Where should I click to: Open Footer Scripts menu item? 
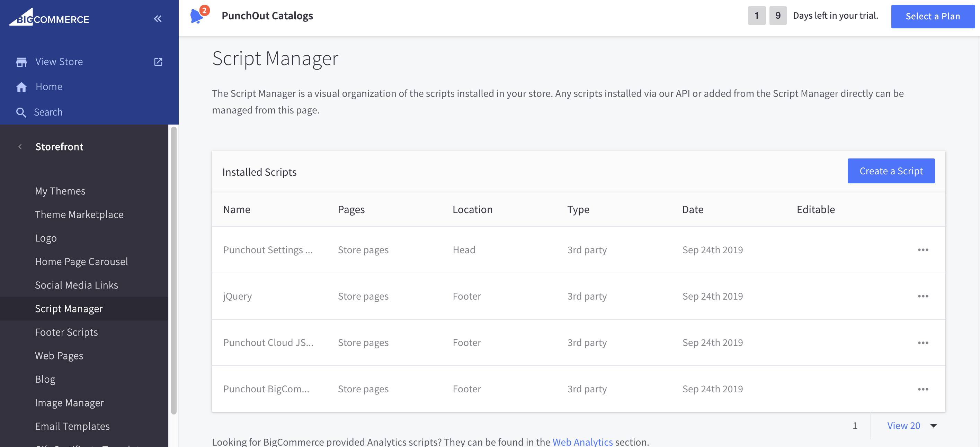pyautogui.click(x=66, y=332)
